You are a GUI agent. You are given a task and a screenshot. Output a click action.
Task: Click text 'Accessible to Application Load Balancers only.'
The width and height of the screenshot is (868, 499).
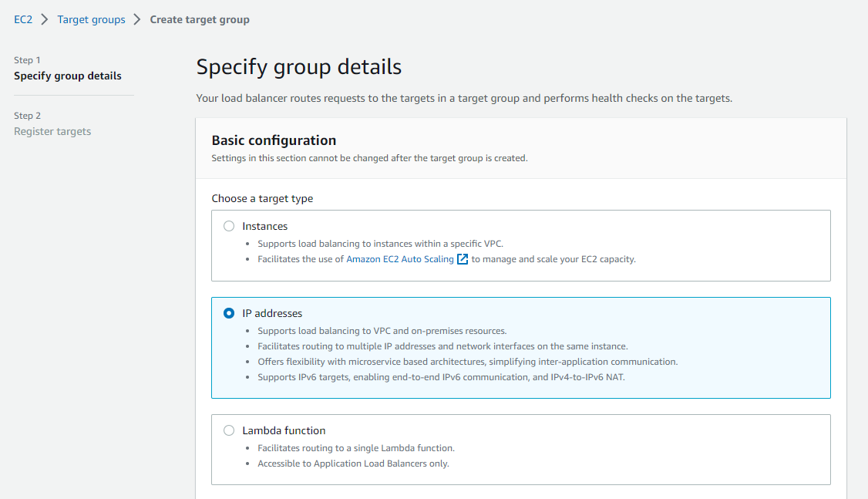[x=353, y=464]
